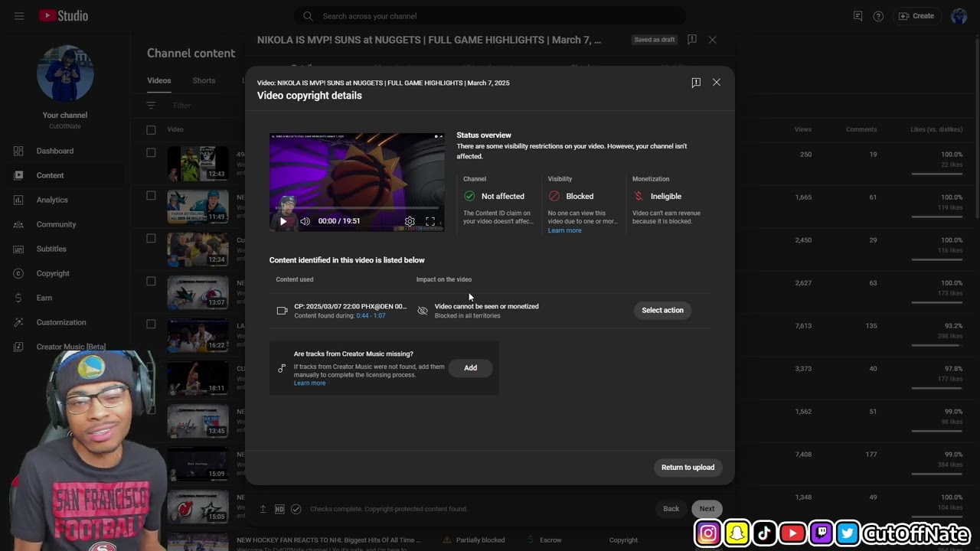
Task: Open video preview settings gear
Action: click(x=410, y=221)
